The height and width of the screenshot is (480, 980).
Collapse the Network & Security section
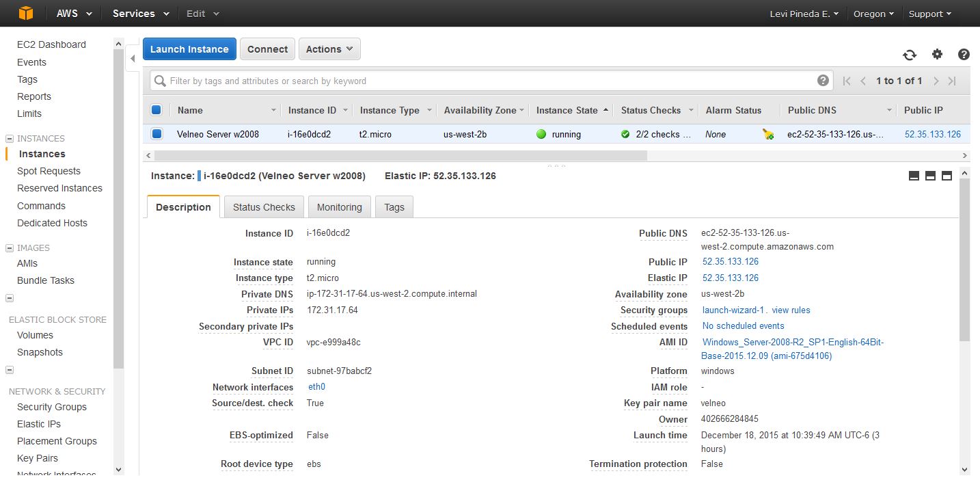pyautogui.click(x=10, y=370)
